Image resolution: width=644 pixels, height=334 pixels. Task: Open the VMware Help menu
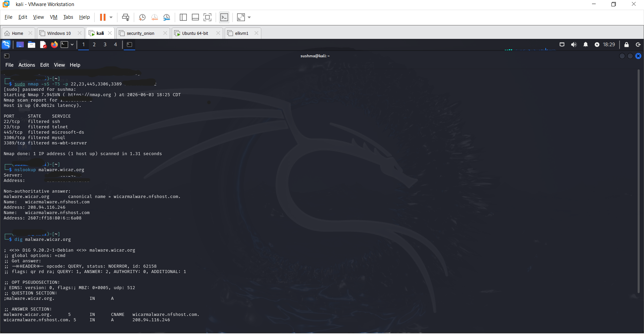(84, 17)
